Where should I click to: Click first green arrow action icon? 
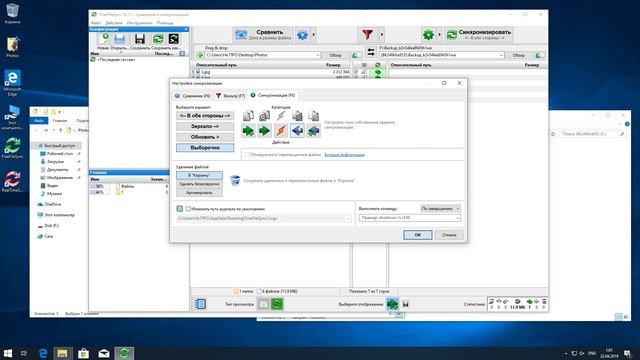tap(248, 131)
